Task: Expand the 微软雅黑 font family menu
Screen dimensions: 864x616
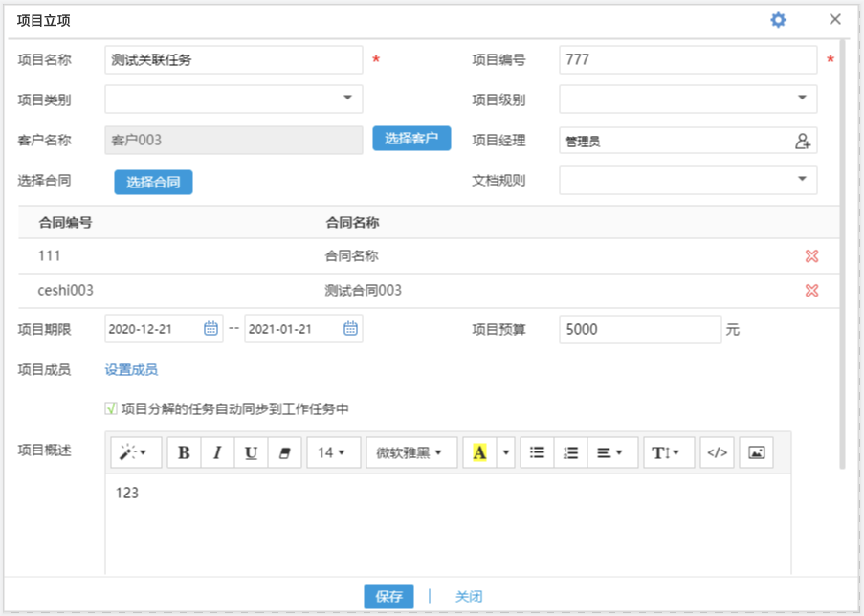Action: click(410, 452)
